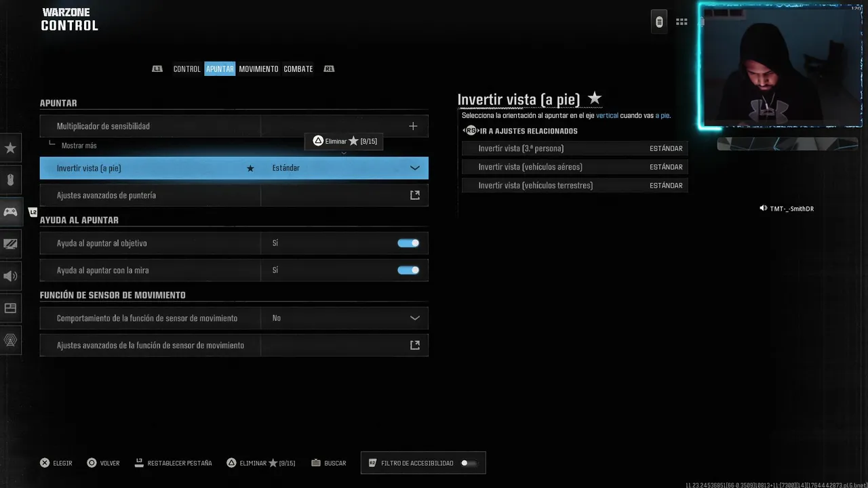Click Buscar in bottom bar

[335, 464]
